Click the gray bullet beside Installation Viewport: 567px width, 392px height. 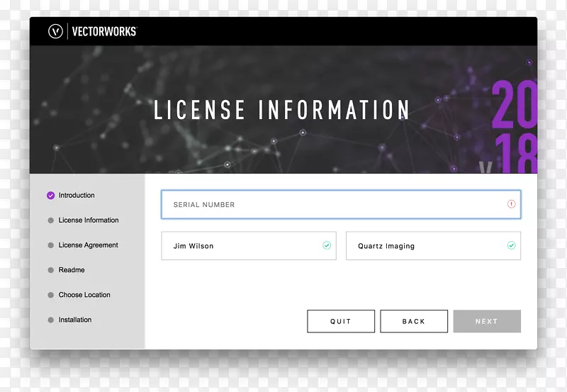click(x=50, y=320)
